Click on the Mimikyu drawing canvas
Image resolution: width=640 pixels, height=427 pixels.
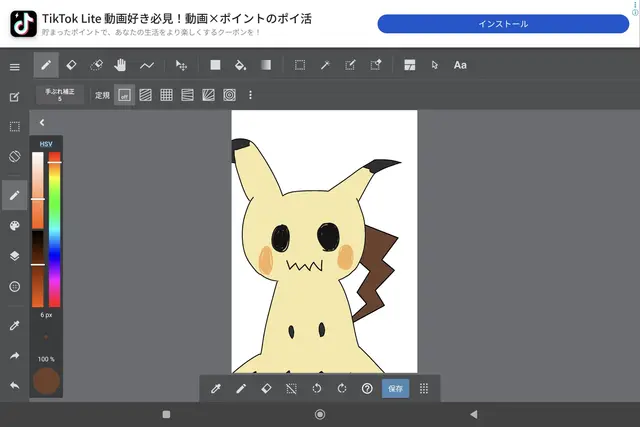coord(324,241)
